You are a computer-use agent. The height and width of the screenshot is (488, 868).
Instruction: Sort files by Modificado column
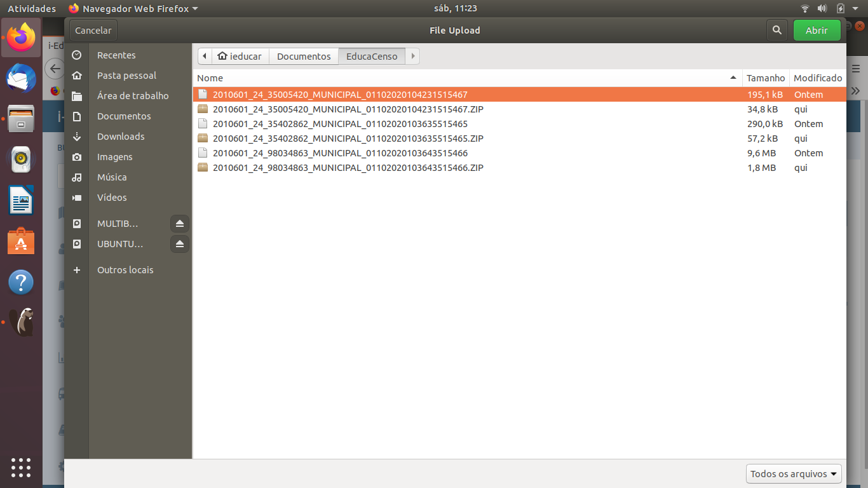click(x=818, y=78)
